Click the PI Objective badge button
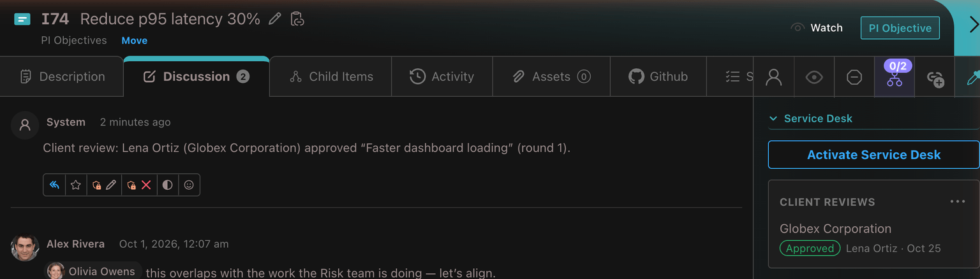980x279 pixels. pyautogui.click(x=900, y=28)
